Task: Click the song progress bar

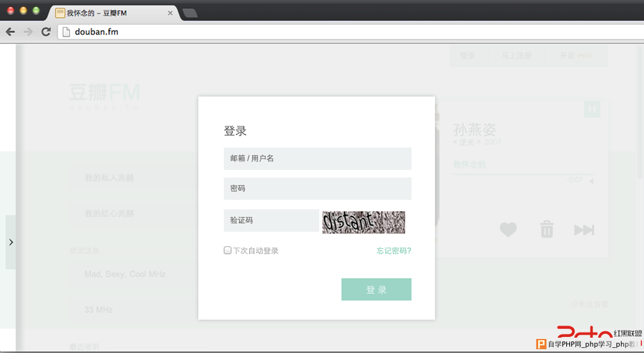Action: (523, 174)
